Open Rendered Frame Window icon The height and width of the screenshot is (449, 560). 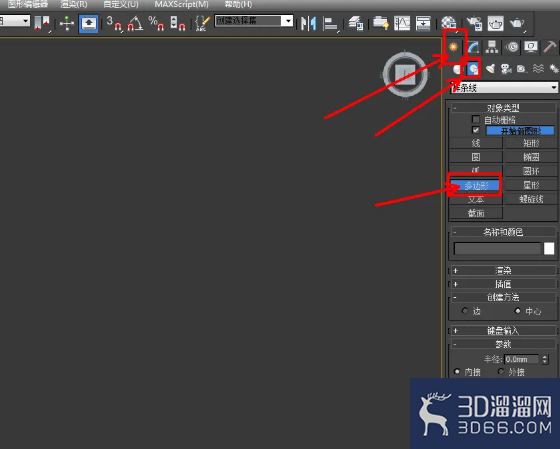click(x=496, y=24)
